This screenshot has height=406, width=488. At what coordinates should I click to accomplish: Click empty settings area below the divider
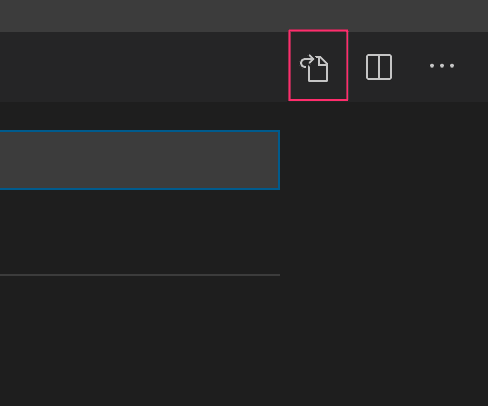click(x=140, y=340)
